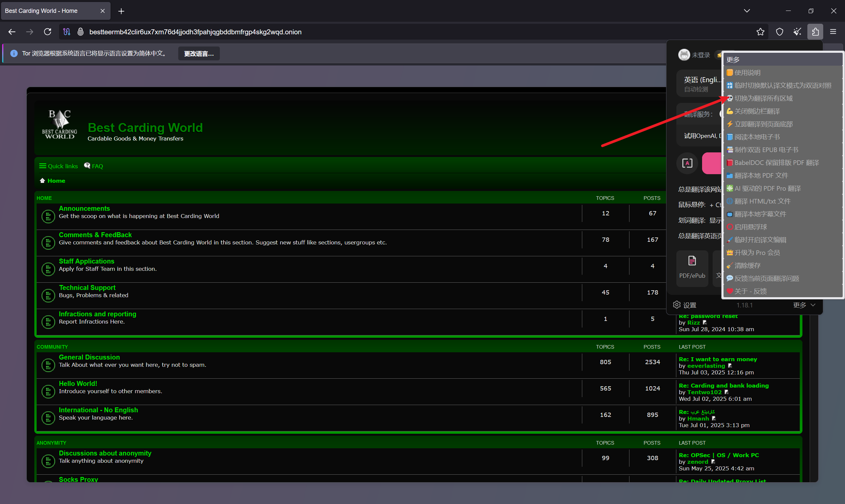Open the browser hamburger menu

(833, 32)
